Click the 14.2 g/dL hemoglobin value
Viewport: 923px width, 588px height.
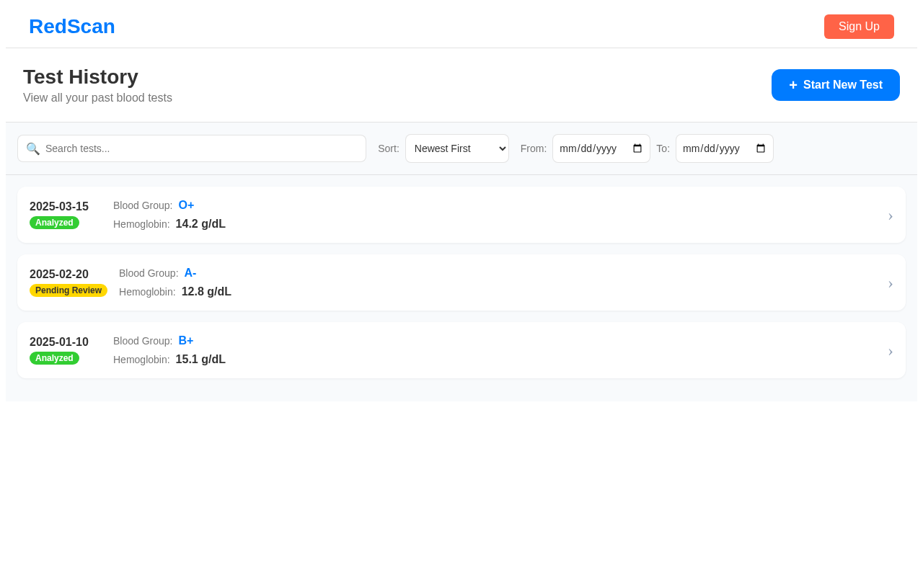200,224
